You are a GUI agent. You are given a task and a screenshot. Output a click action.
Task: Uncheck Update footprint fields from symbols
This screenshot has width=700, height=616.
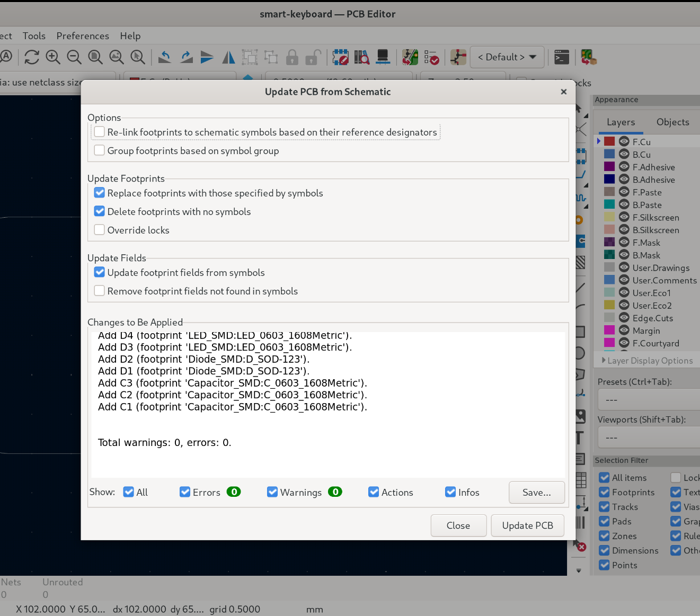click(x=99, y=272)
